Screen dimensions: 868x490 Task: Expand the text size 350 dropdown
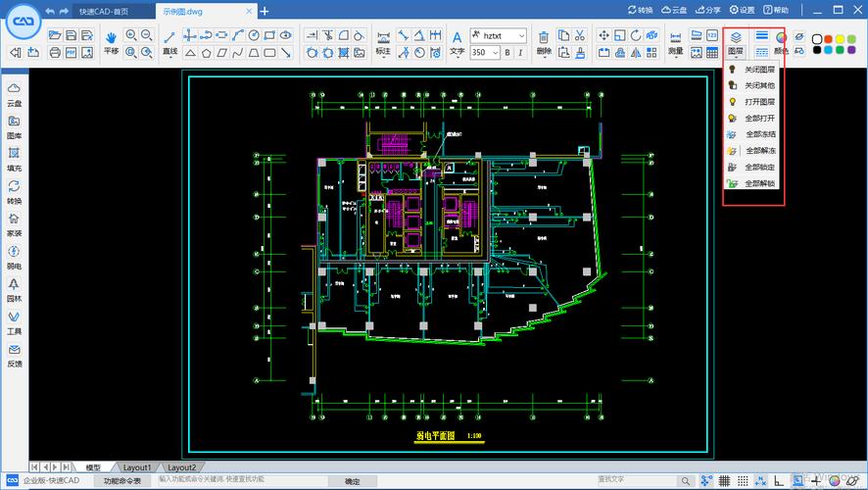(493, 52)
